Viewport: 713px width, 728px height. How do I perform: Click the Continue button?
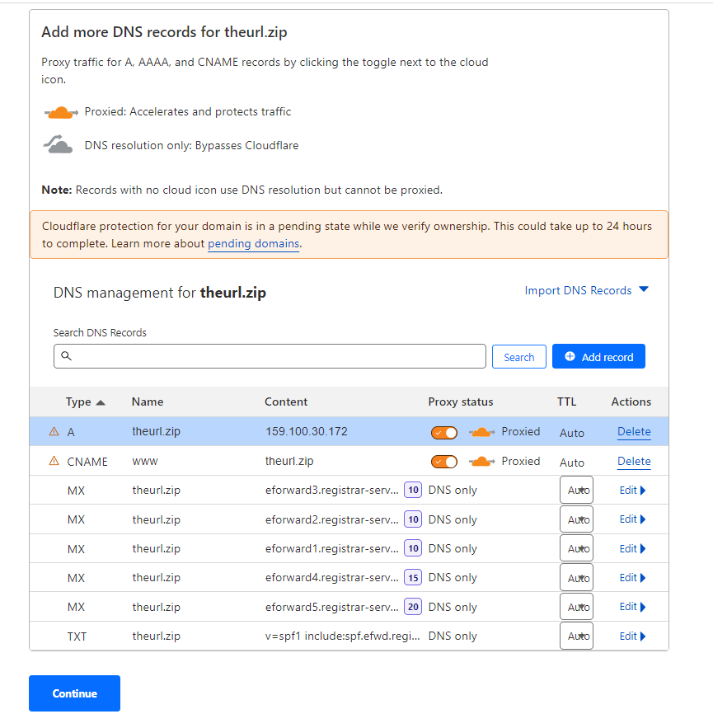pyautogui.click(x=74, y=693)
